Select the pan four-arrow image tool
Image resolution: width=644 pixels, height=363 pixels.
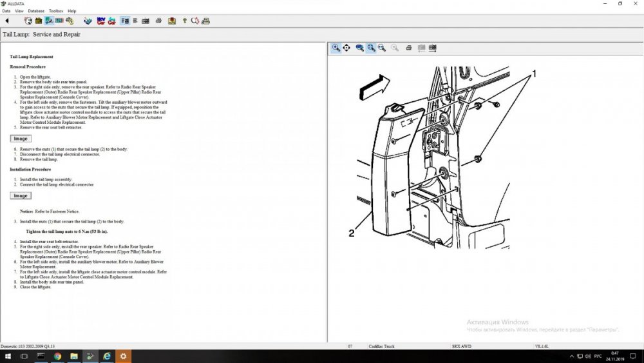tap(346, 48)
